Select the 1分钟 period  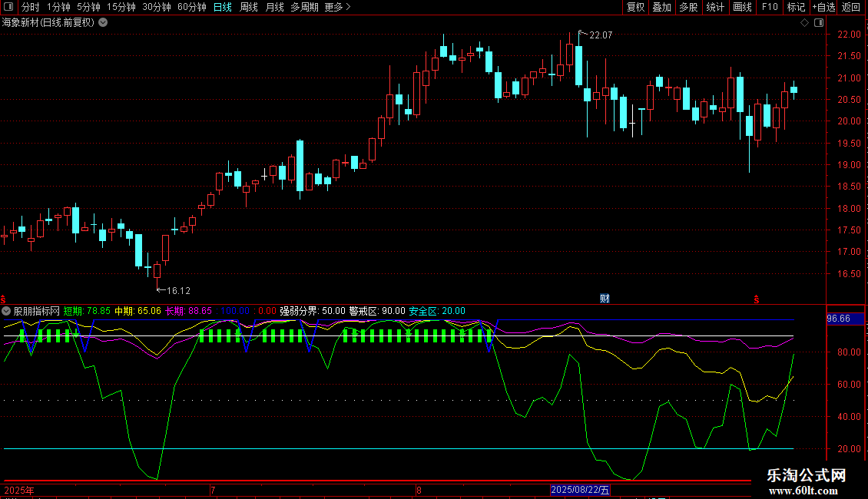(58, 7)
